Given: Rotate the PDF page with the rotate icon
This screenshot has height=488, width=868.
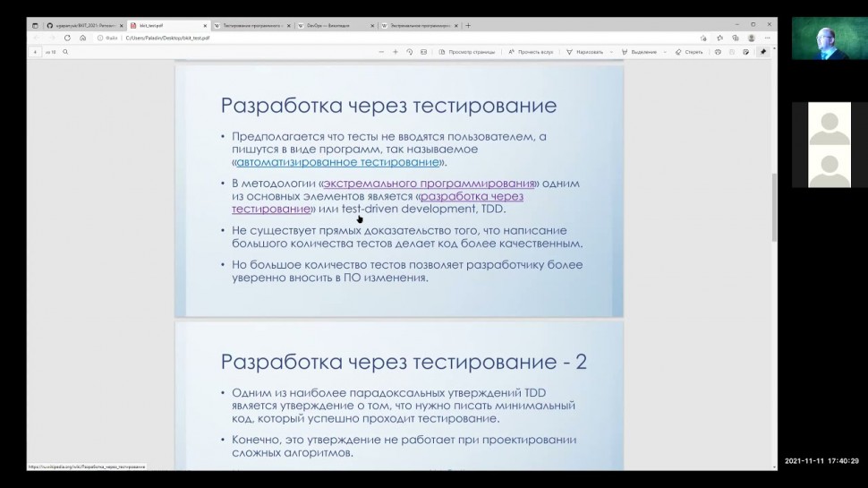Looking at the screenshot, I should 410,52.
